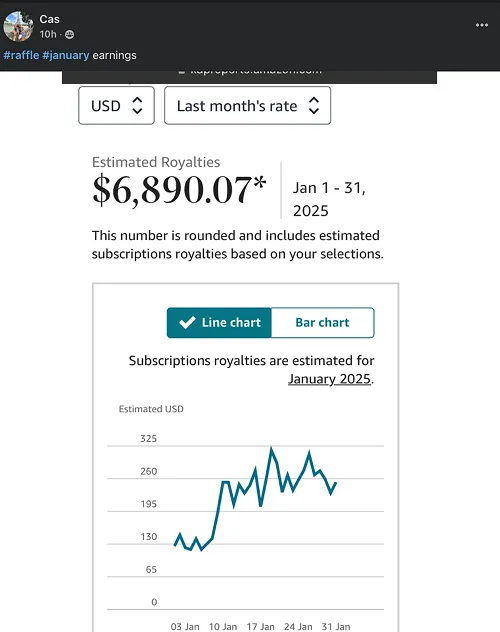Click the #january hashtag
Viewport: 500px width, 632px height.
coord(66,55)
